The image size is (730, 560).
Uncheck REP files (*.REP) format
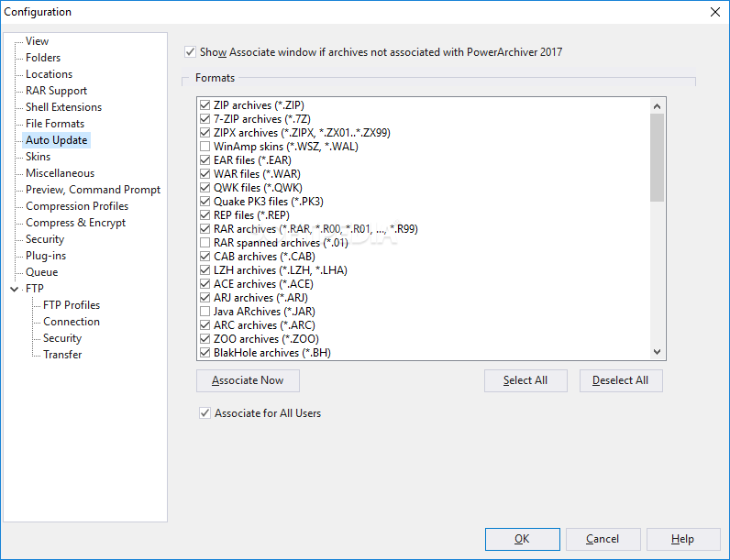[205, 214]
